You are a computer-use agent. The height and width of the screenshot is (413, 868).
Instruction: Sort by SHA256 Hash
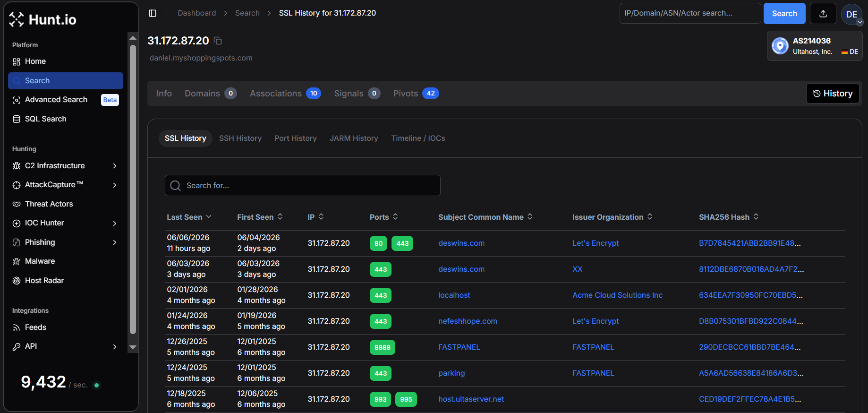729,217
